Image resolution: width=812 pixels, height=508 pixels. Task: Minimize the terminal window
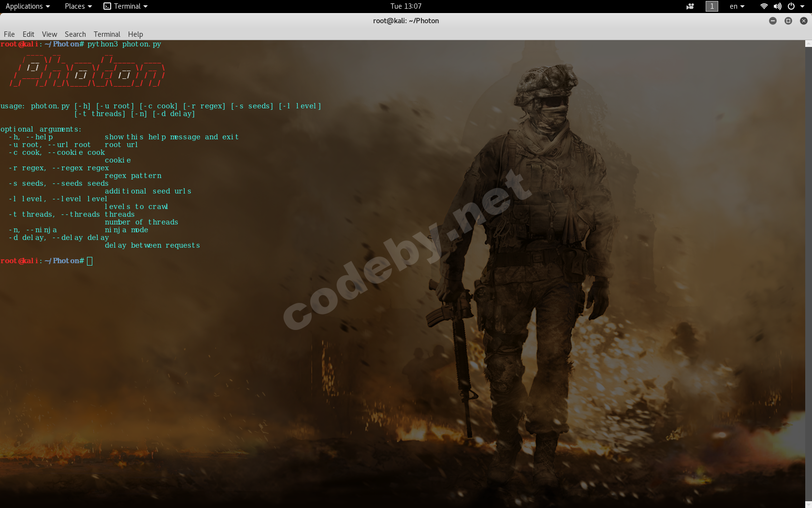773,21
